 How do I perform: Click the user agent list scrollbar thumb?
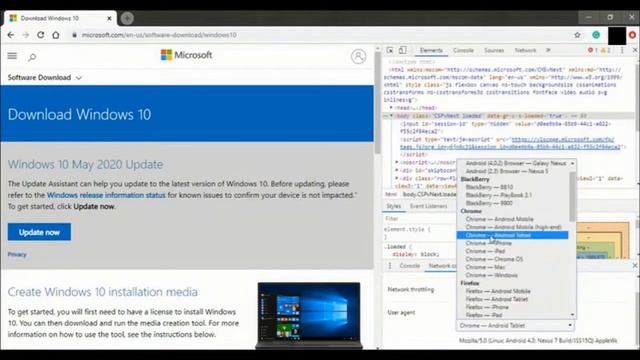click(572, 196)
